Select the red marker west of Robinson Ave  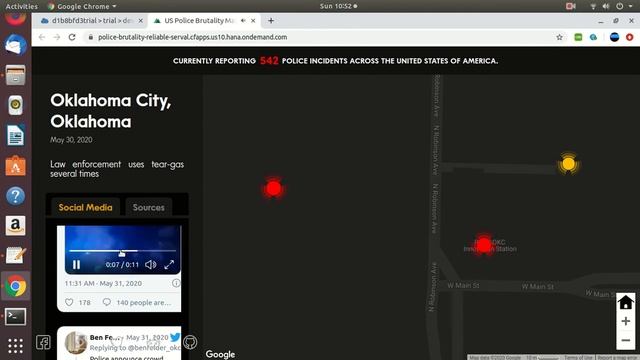273,189
